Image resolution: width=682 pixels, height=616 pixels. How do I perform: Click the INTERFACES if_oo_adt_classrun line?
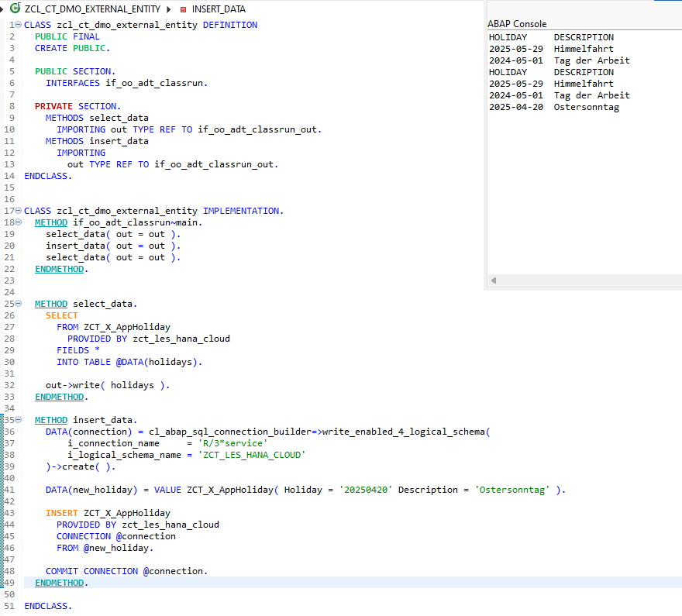126,83
